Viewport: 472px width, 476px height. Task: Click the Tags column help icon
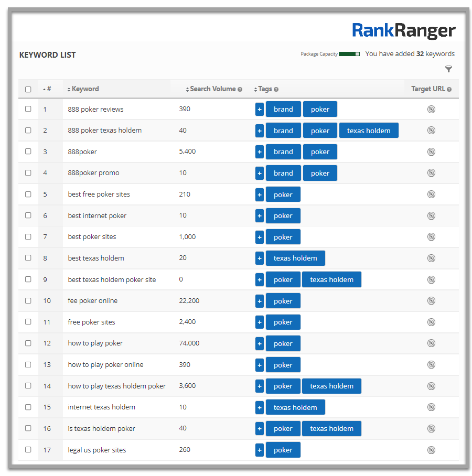pyautogui.click(x=276, y=89)
